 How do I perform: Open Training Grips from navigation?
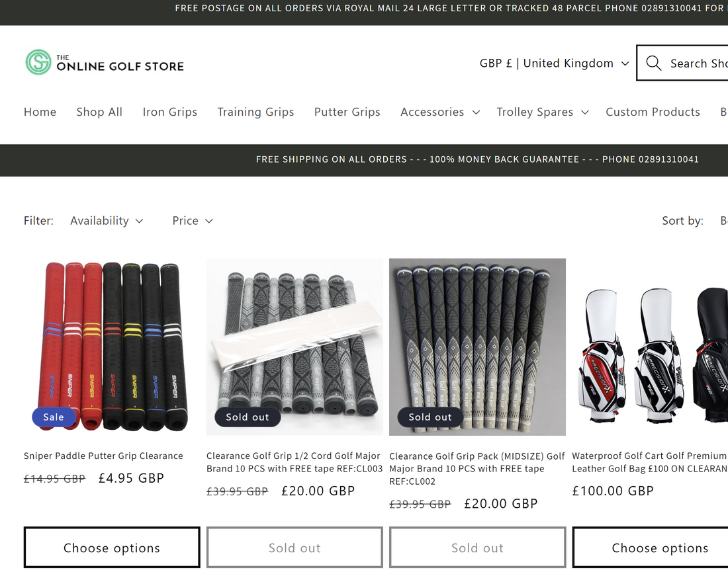pos(256,112)
